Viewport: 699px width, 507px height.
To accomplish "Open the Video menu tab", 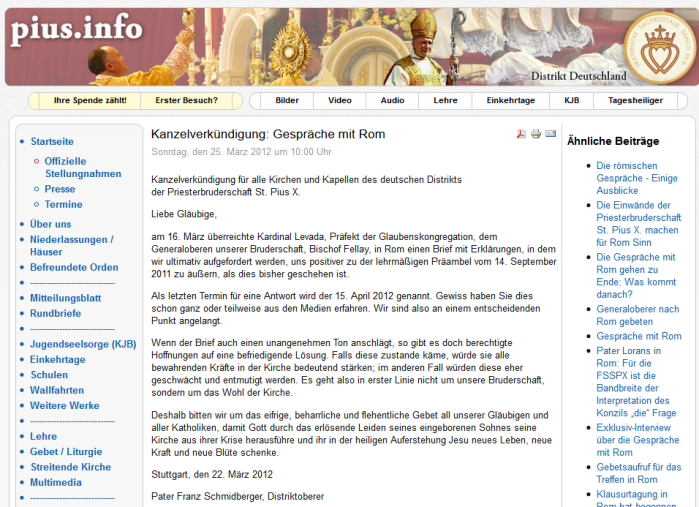I will [x=340, y=101].
